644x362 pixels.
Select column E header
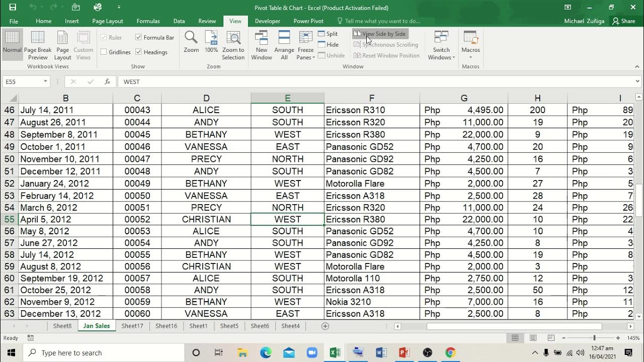click(x=287, y=98)
